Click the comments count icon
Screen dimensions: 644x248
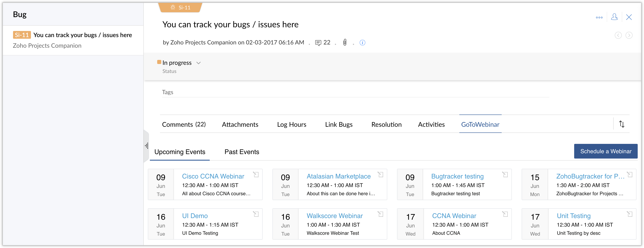(x=318, y=43)
